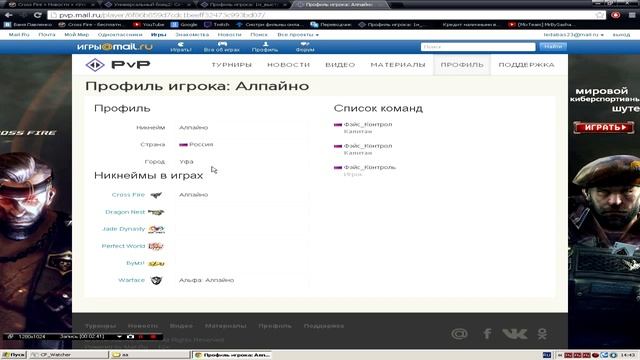The height and width of the screenshot is (360, 640).
Task: Open the ПРОФИЛЬ tab
Action: click(x=462, y=64)
